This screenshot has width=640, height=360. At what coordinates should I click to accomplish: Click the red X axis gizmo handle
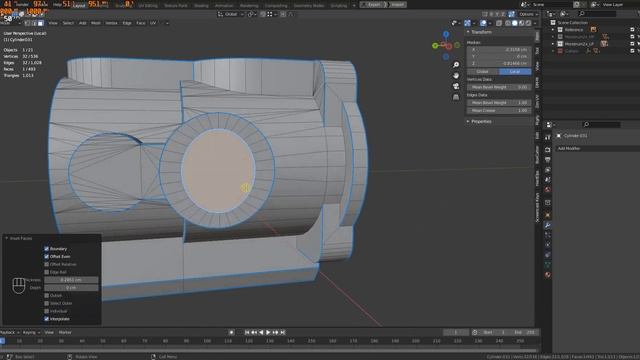pos(449,46)
